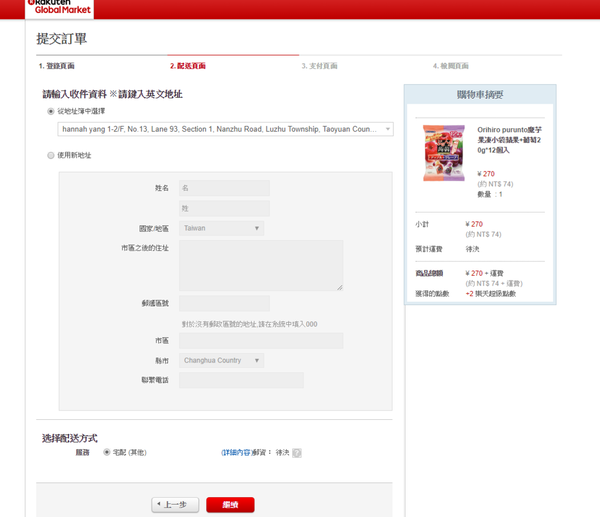The image size is (600, 517).
Task: Click the postal code input field
Action: (x=224, y=303)
